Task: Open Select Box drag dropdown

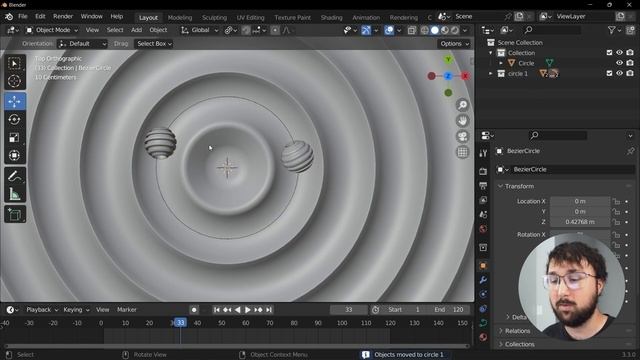Action: click(154, 44)
